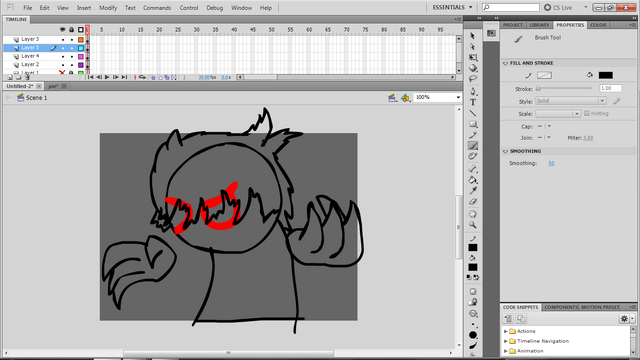Expand the Timeline Navigation folder
The width and height of the screenshot is (640, 360).
506,341
